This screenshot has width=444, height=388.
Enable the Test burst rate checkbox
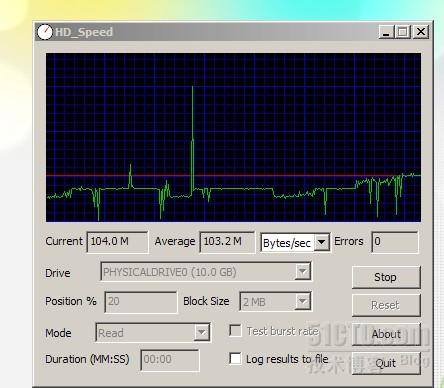click(x=235, y=331)
